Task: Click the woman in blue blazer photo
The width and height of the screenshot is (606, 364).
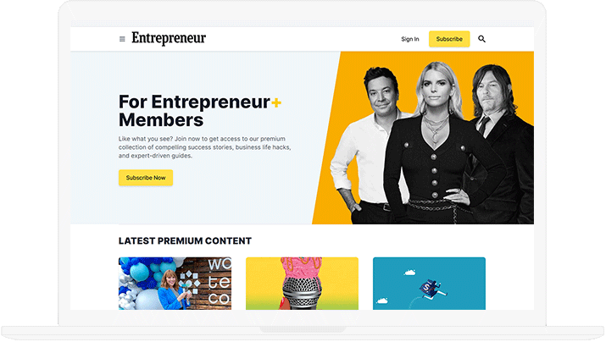Action: point(173,290)
